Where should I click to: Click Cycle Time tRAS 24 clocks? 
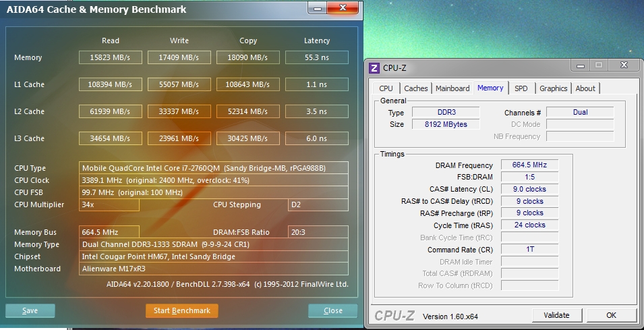point(529,225)
